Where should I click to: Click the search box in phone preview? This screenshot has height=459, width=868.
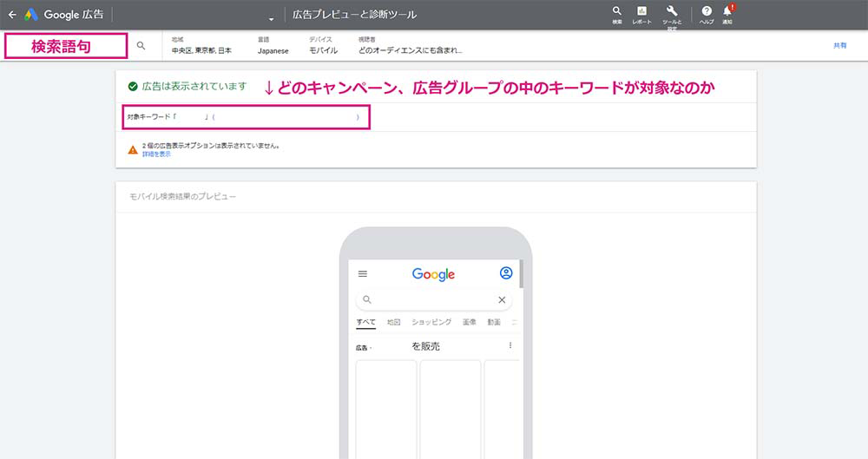tap(433, 299)
